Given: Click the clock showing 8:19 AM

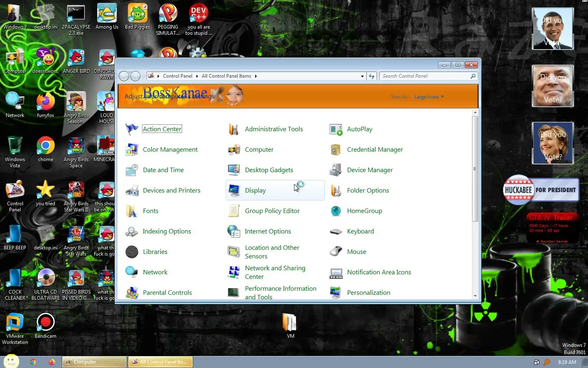Looking at the screenshot, I should coord(567,362).
